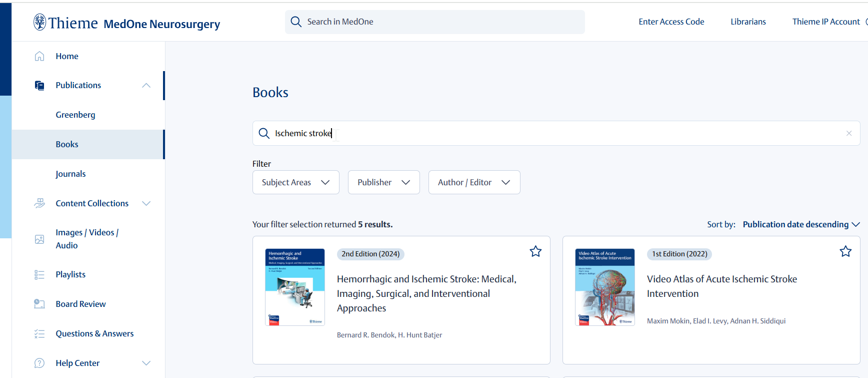Click MedOne Neurosurgery header title
Viewport: 868px width, 378px height.
(162, 24)
